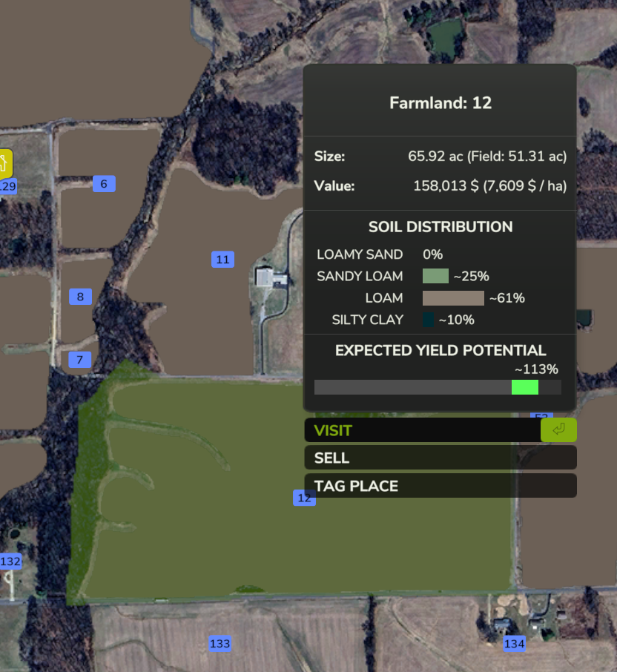Click the Loam brown color bar

point(453,298)
